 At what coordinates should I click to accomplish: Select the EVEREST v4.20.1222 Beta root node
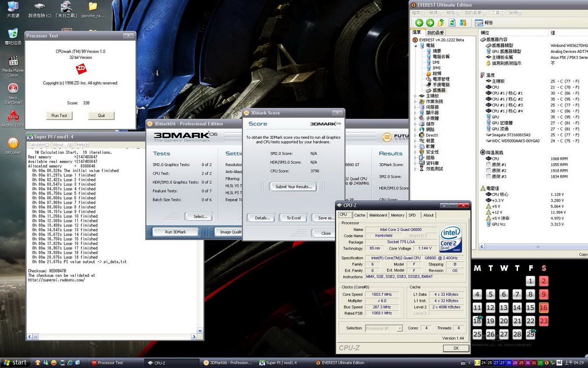[x=438, y=40]
